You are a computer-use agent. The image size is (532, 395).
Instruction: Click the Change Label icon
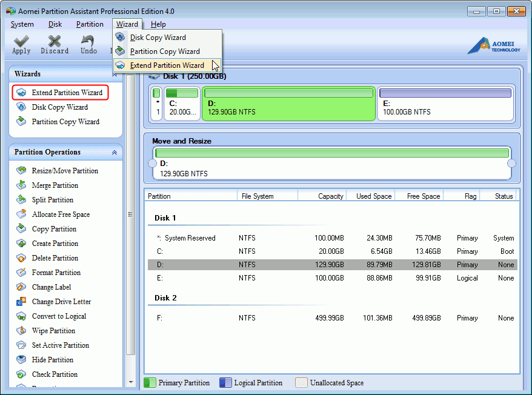pyautogui.click(x=21, y=287)
